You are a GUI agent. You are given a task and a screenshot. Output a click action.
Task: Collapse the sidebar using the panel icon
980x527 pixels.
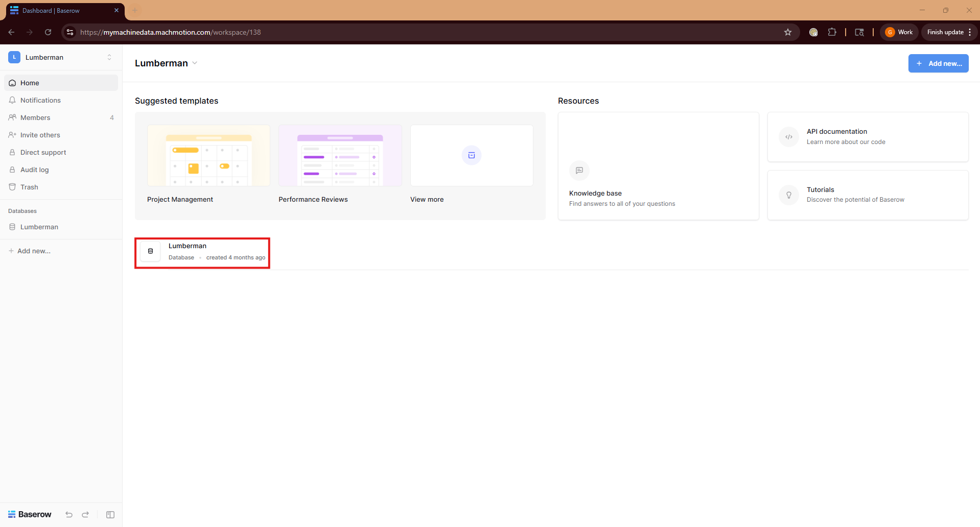[110, 515]
